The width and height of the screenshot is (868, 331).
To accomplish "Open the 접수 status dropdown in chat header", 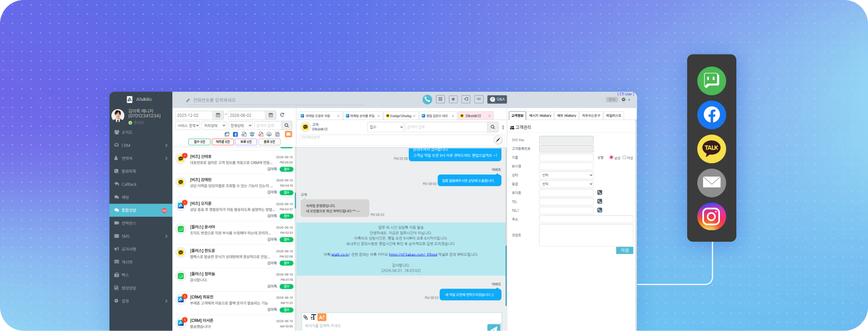I will [x=386, y=127].
